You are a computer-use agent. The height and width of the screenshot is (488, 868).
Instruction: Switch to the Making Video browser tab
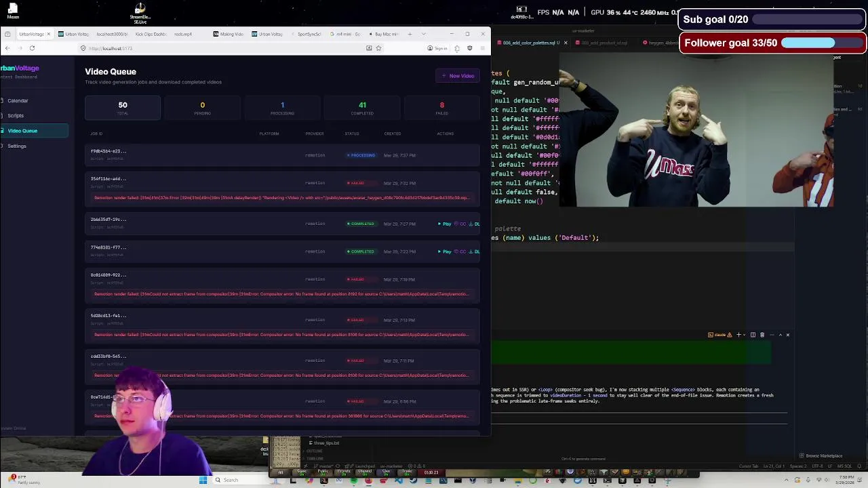click(229, 34)
